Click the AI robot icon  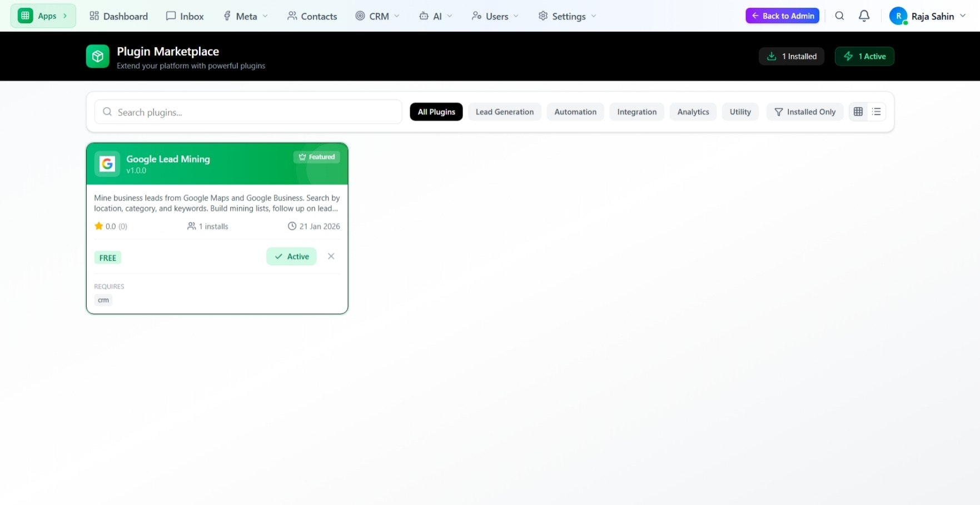[424, 16]
